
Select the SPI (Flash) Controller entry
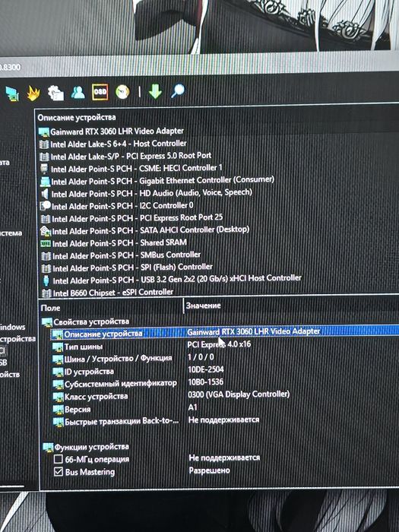pyautogui.click(x=133, y=268)
